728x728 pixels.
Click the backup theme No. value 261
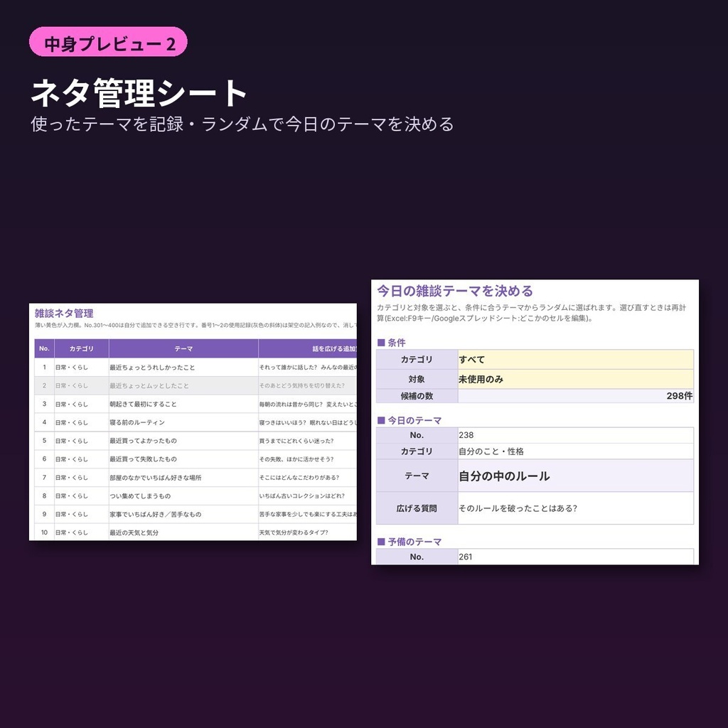[x=466, y=557]
